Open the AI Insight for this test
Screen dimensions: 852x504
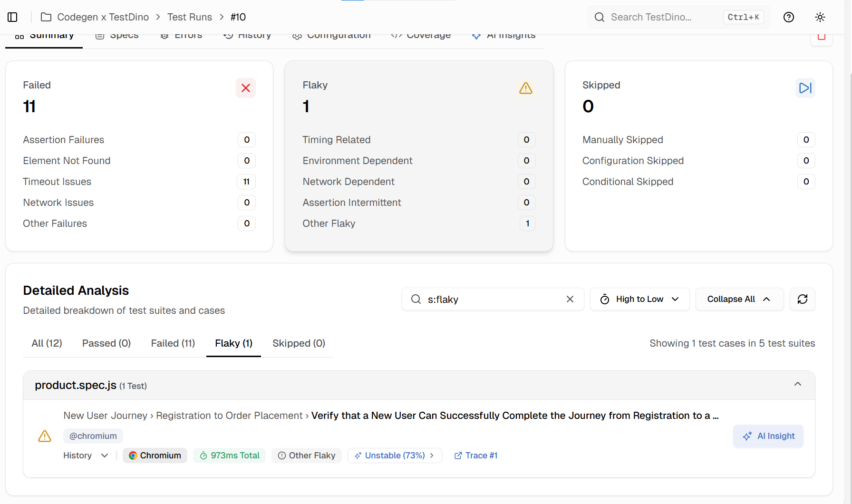point(768,436)
